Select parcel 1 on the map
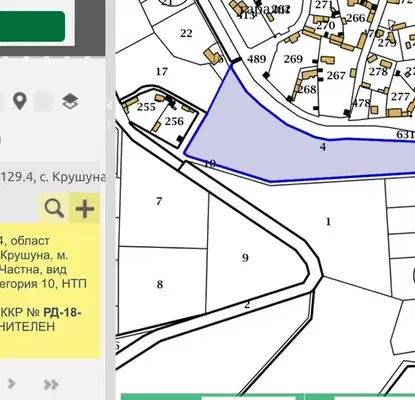Viewport: 415px width, 400px height. point(328,222)
